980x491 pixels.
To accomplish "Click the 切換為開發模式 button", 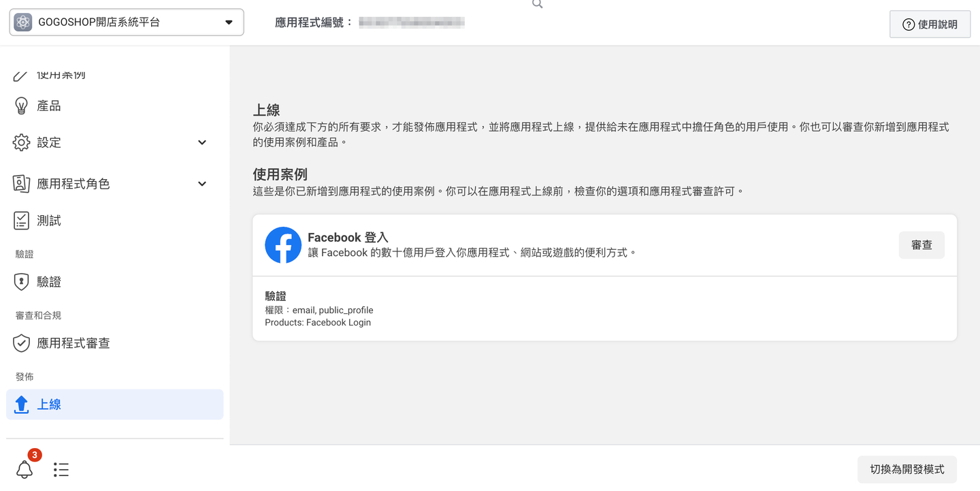I will coord(907,469).
